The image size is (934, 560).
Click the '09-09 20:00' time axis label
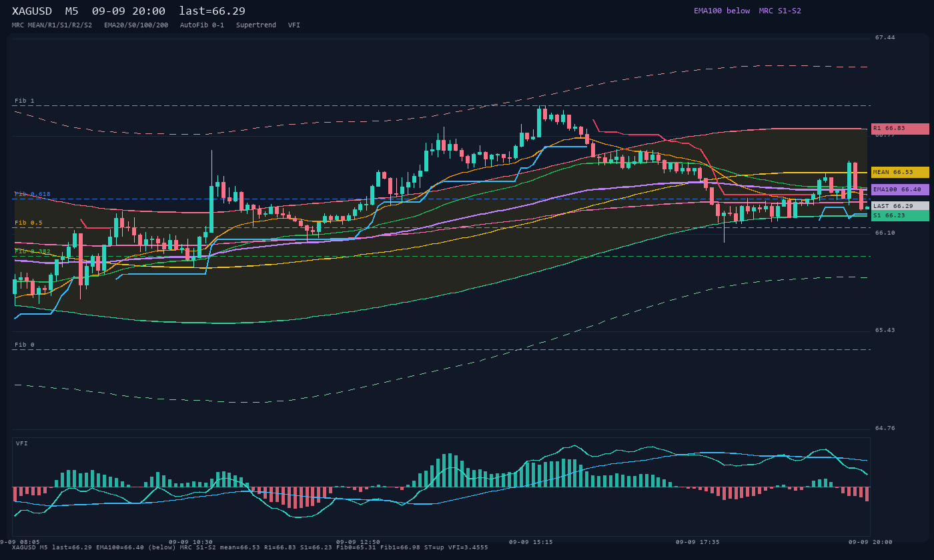click(870, 542)
